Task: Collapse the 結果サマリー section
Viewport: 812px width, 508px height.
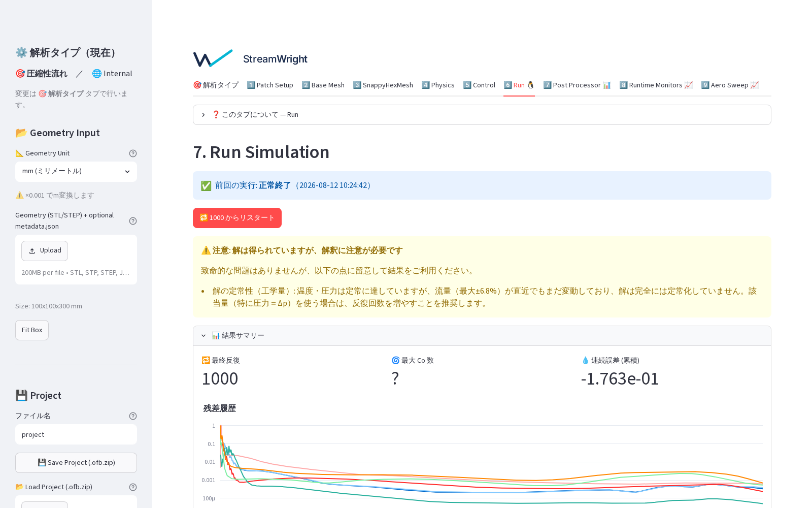Action: [482, 336]
